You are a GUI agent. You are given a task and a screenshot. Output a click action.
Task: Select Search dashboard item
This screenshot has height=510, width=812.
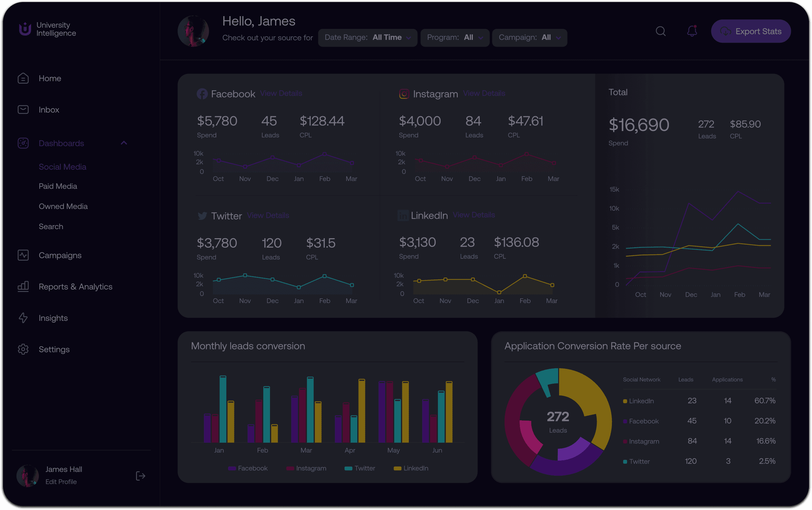[51, 227]
